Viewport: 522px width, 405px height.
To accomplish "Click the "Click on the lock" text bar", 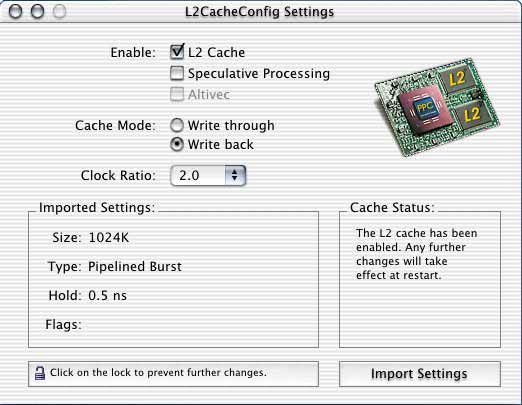I will point(173,374).
